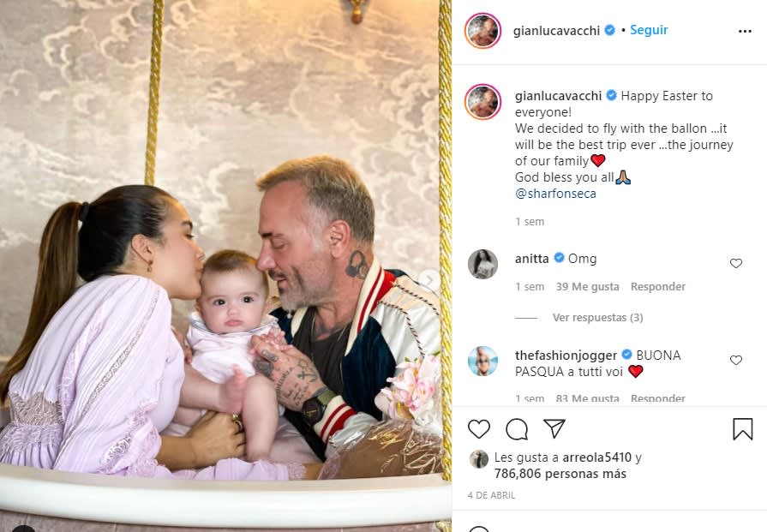Open the three-dots more options menu
767x532 pixels.
(745, 31)
